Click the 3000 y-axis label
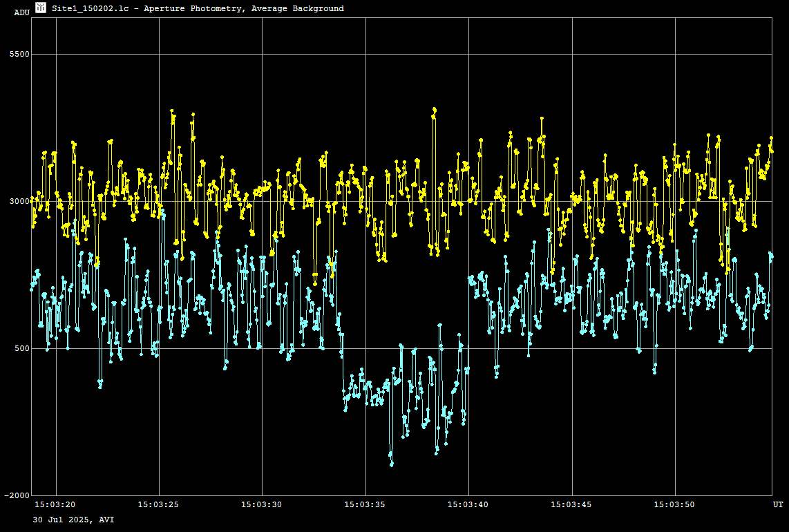789x532 pixels. tap(19, 201)
